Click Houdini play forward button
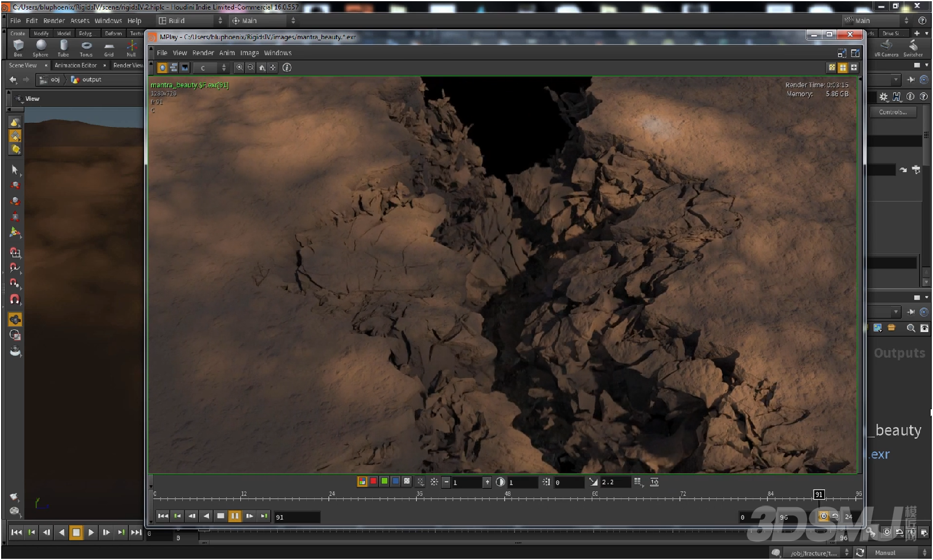The height and width of the screenshot is (560, 933). (91, 533)
